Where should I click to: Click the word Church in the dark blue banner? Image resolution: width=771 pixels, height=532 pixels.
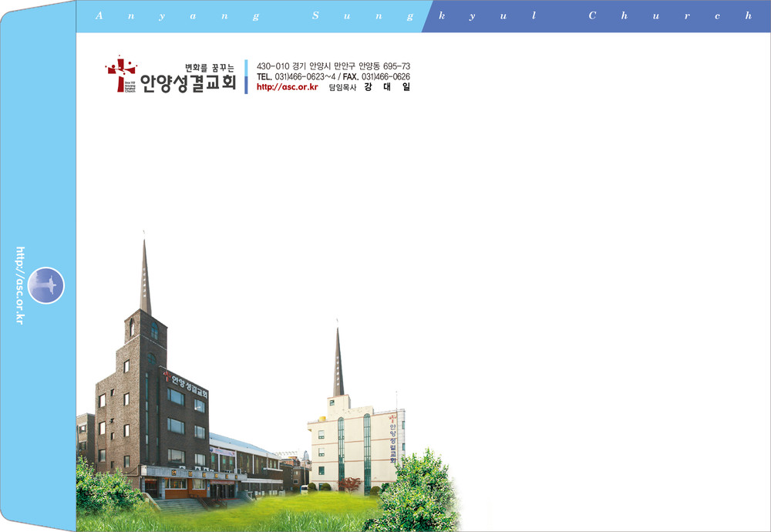668,16
